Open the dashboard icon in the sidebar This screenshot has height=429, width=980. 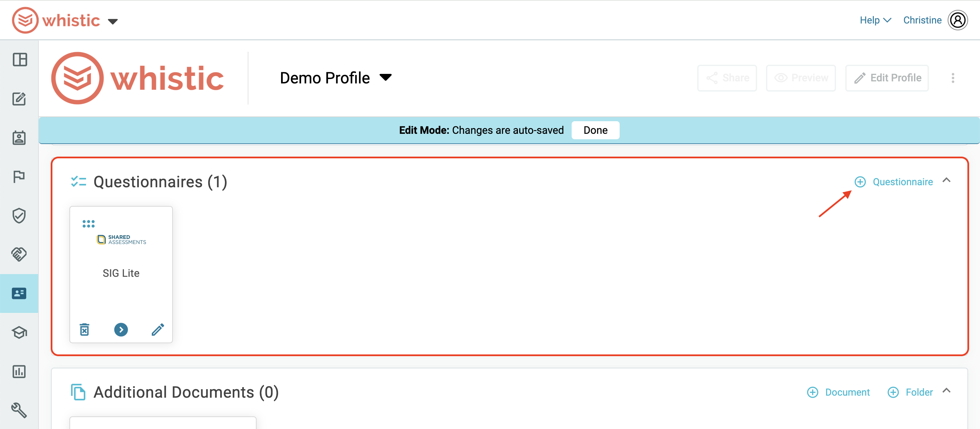19,60
